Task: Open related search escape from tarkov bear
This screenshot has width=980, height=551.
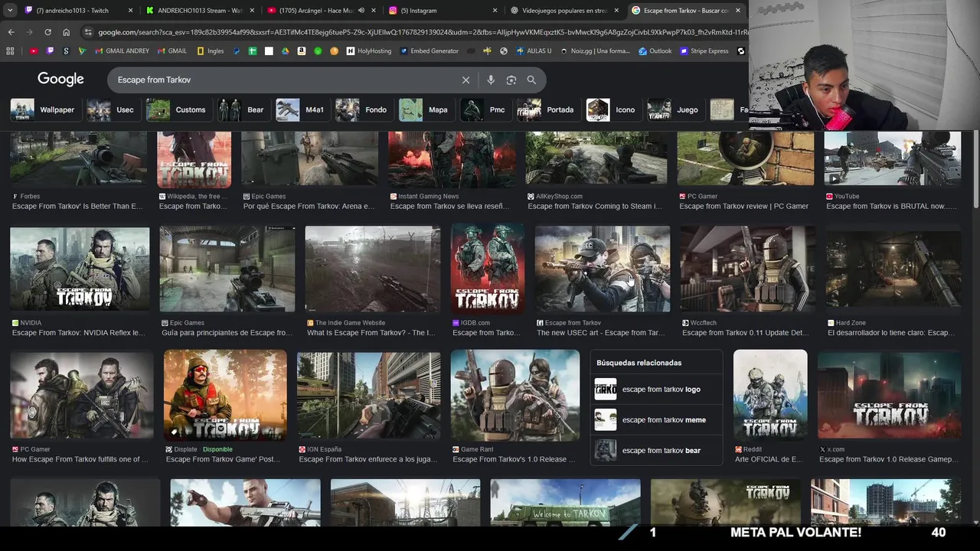Action: pyautogui.click(x=656, y=450)
